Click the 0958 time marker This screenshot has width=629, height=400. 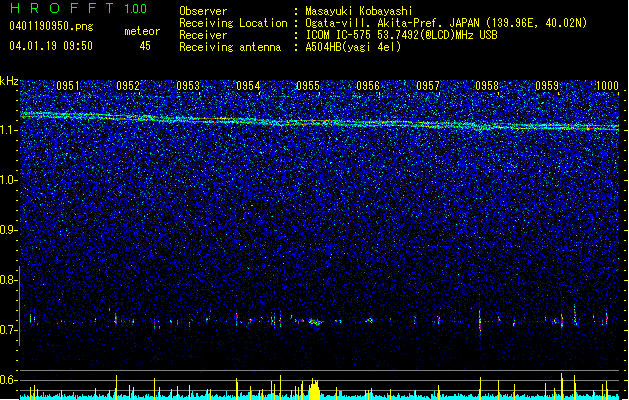(487, 86)
